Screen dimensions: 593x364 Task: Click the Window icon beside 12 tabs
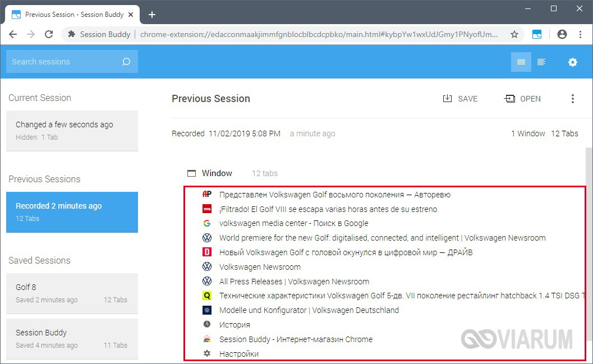pyautogui.click(x=192, y=173)
